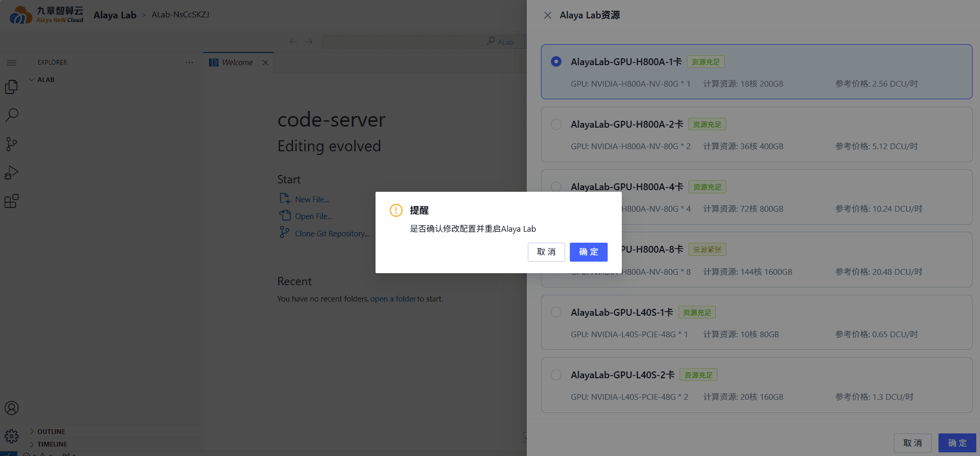
Task: Collapse the ALAB folder section
Action: point(114,80)
